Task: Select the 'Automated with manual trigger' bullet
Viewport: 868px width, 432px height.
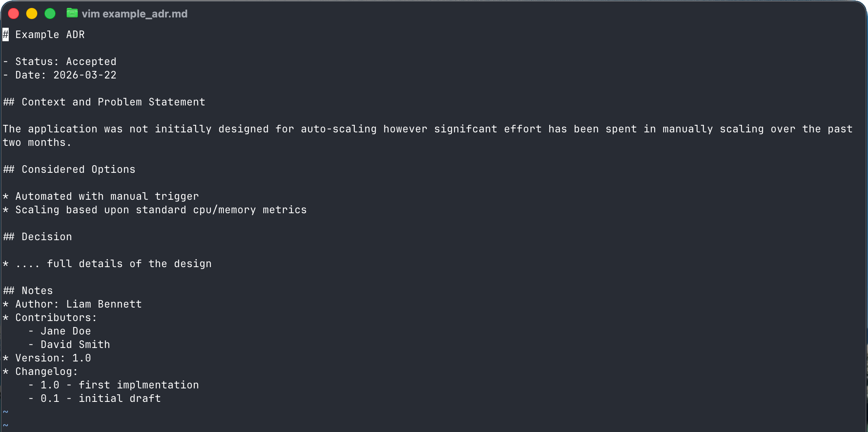Action: 101,196
